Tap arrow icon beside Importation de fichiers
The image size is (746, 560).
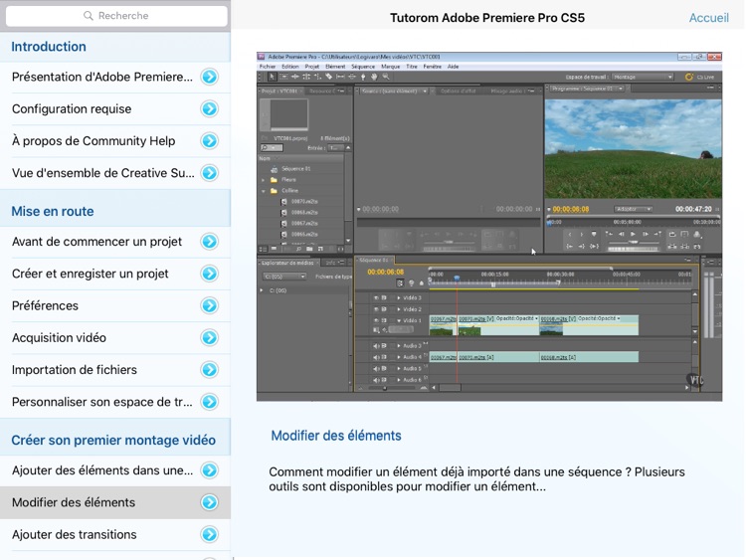209,370
